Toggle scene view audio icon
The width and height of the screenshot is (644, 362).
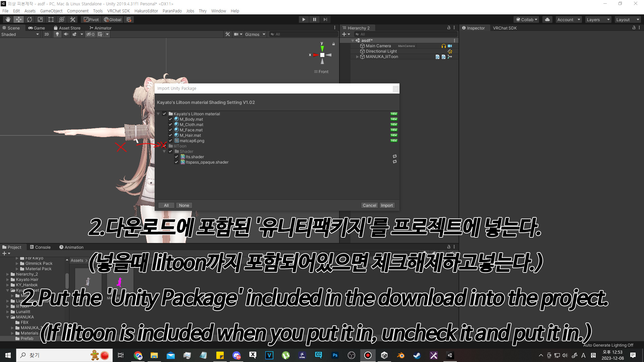pyautogui.click(x=66, y=34)
